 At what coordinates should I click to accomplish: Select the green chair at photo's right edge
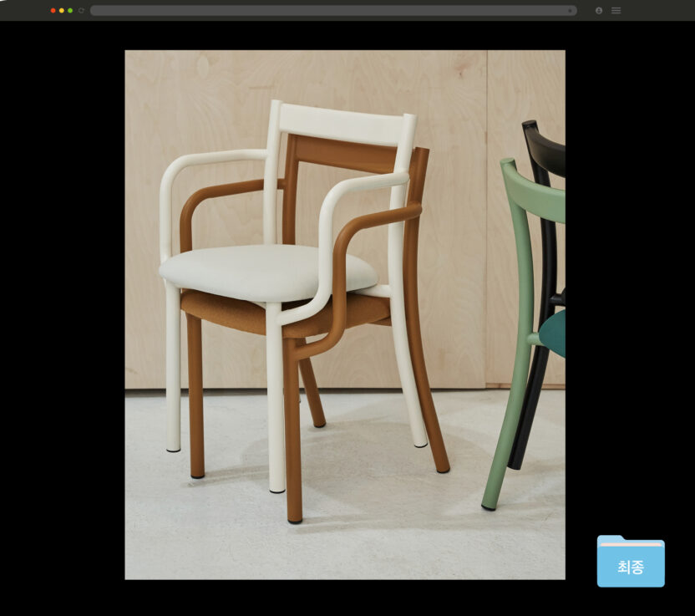click(518, 334)
